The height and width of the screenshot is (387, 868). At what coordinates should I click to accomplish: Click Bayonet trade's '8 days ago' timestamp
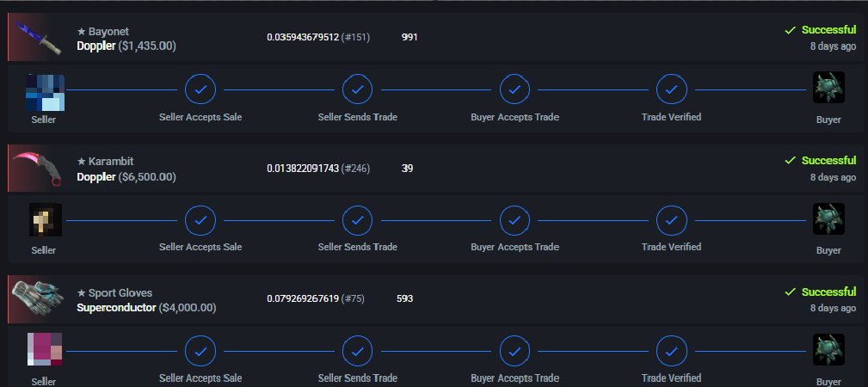coord(833,46)
